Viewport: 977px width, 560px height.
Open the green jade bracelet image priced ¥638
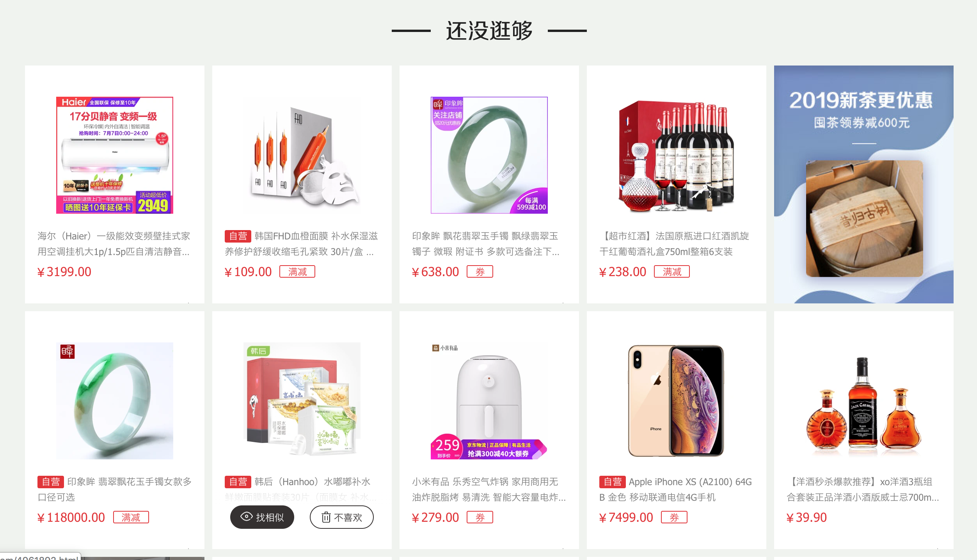[x=489, y=155]
